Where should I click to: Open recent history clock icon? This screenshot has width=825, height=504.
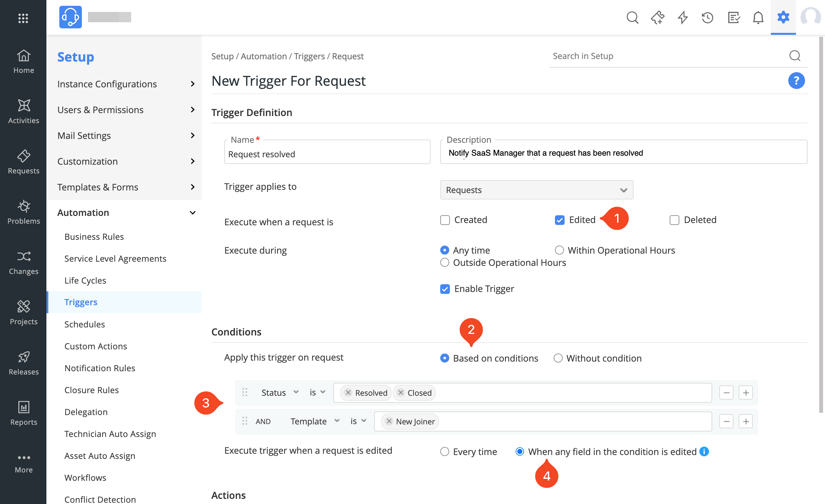(x=707, y=17)
